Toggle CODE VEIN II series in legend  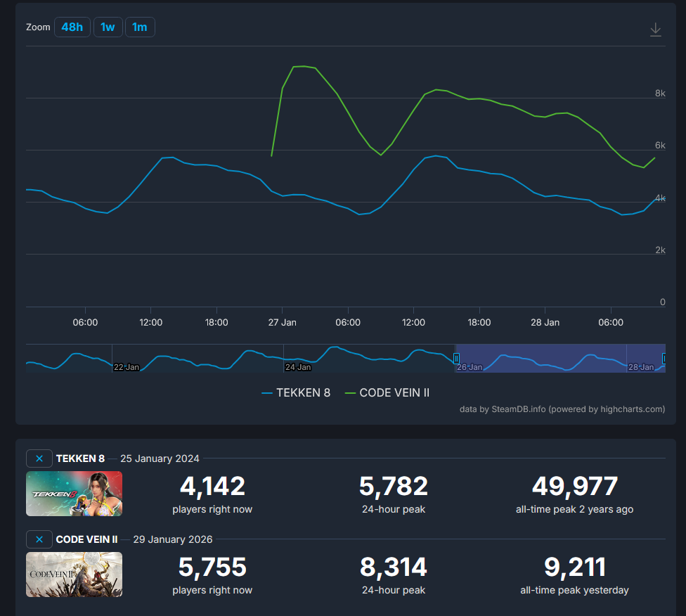(x=387, y=392)
